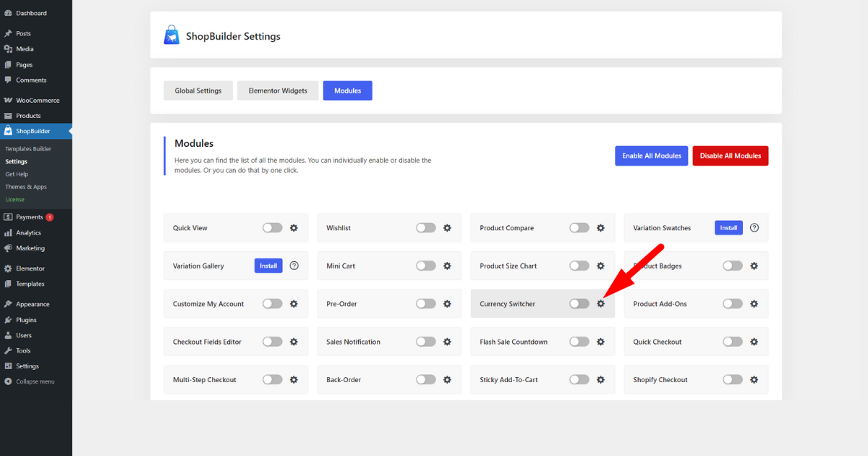Switch to the Global Settings tab
868x456 pixels.
pyautogui.click(x=198, y=90)
